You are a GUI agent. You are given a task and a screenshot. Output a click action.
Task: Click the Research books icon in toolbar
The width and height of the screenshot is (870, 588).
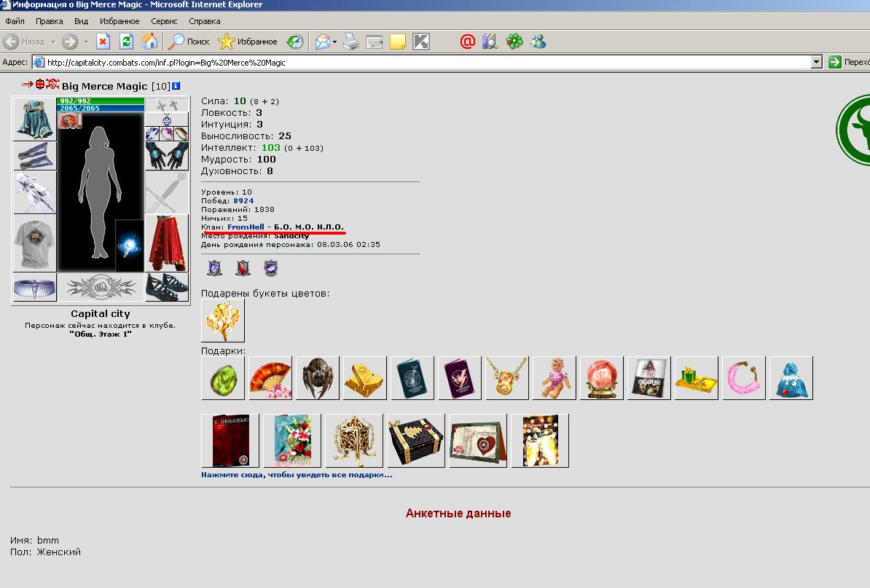point(490,42)
